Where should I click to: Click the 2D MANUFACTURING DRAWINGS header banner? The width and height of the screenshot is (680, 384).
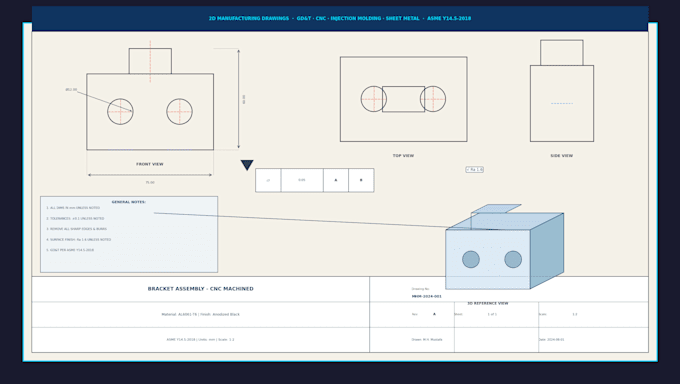[340, 18]
